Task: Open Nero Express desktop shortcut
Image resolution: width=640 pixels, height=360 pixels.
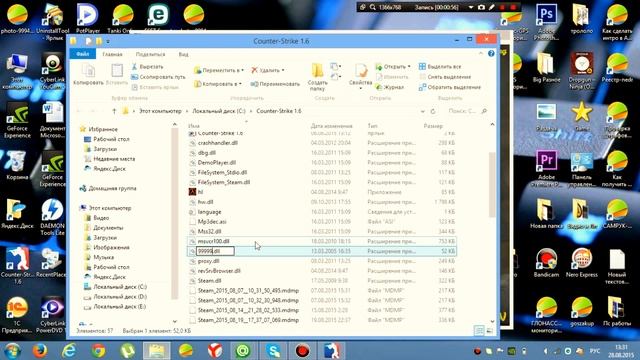Action: coord(582,263)
